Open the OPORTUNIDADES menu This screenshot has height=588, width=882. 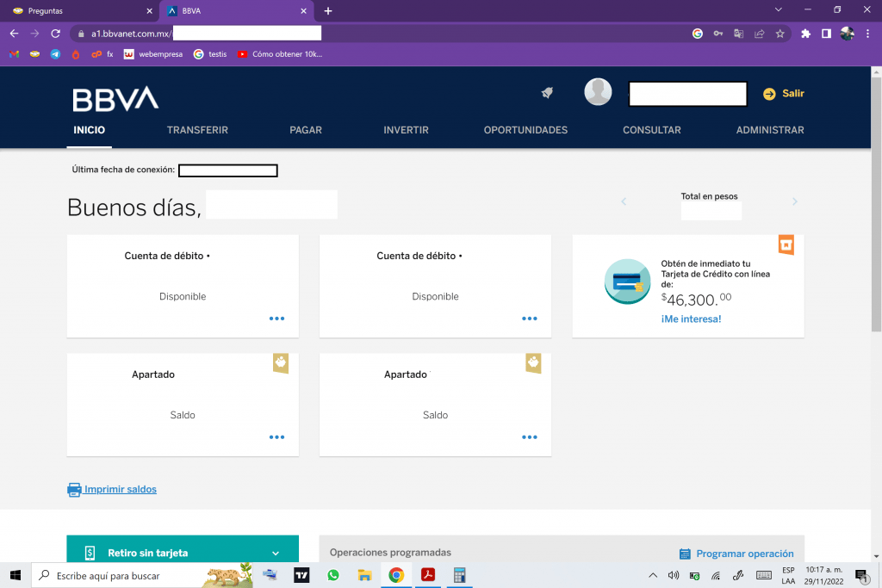click(525, 130)
